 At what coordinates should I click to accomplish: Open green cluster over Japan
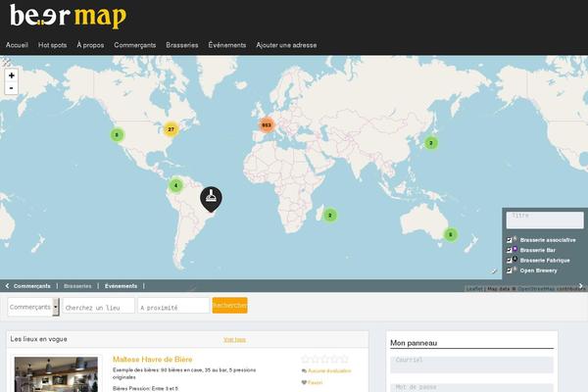point(431,143)
